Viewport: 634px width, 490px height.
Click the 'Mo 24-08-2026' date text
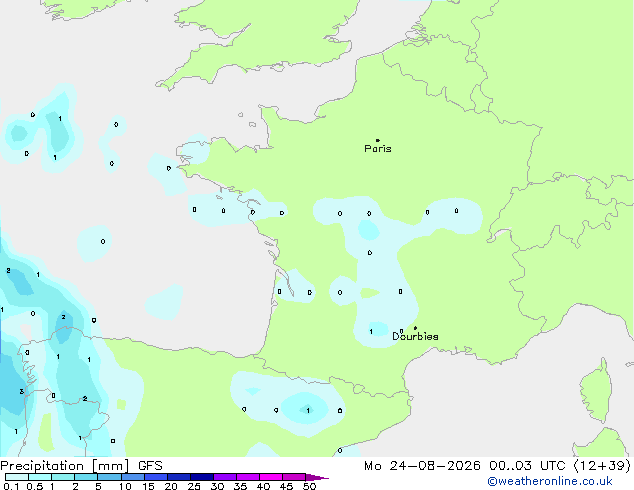click(x=422, y=466)
